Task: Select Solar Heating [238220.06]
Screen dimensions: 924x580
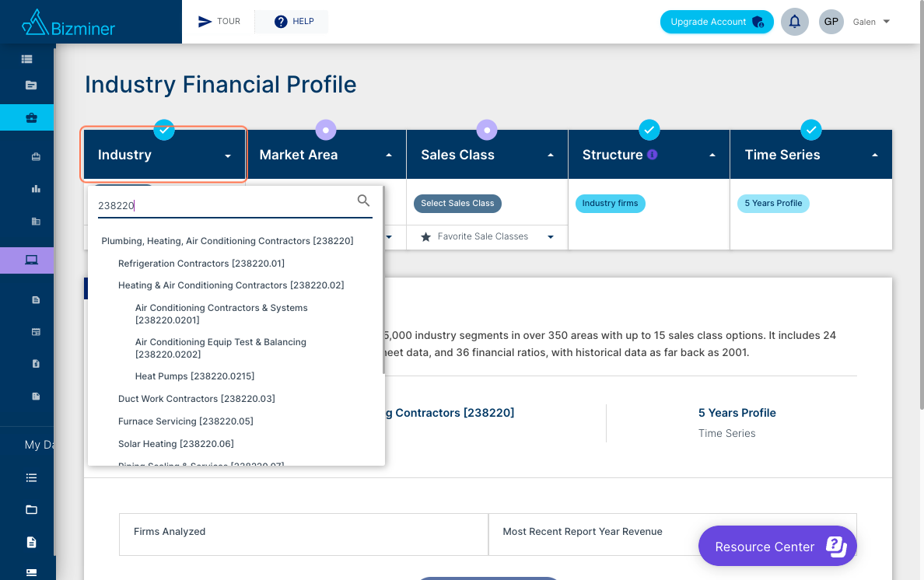Action: [176, 444]
